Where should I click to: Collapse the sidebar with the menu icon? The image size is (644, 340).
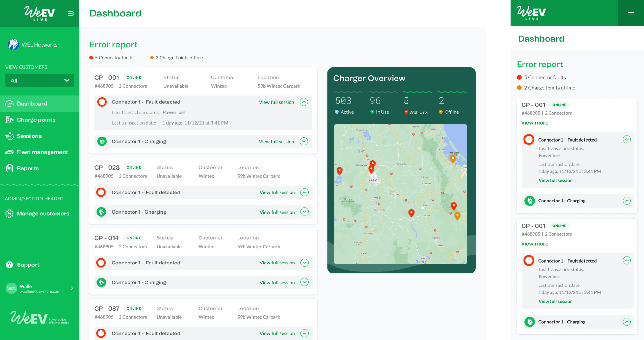tap(71, 13)
